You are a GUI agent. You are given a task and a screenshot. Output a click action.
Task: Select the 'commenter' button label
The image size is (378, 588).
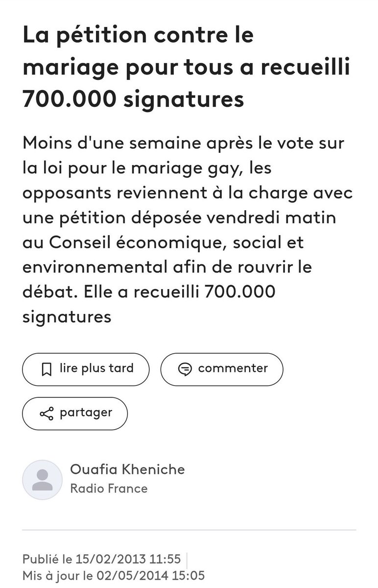pos(233,368)
